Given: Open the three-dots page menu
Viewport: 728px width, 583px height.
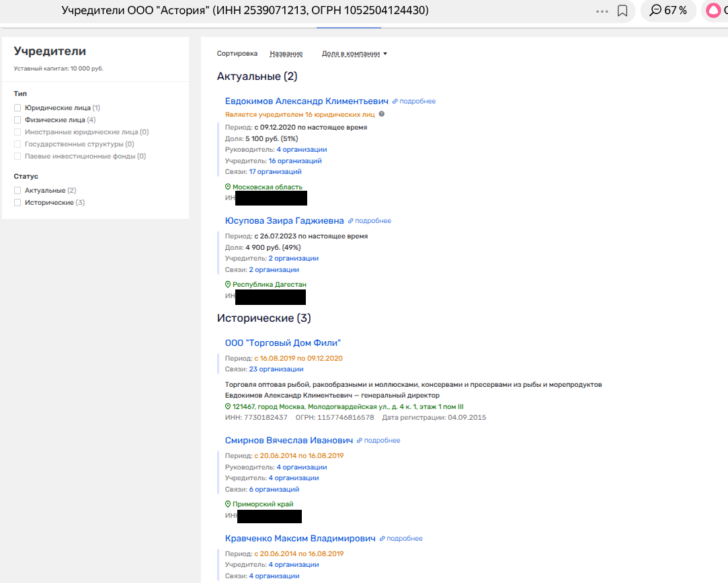Looking at the screenshot, I should 602,11.
